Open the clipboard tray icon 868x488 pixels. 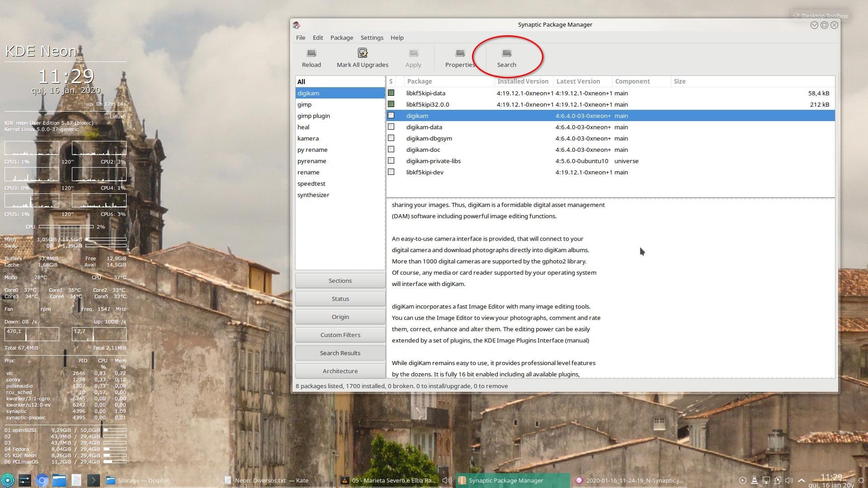coord(778,480)
